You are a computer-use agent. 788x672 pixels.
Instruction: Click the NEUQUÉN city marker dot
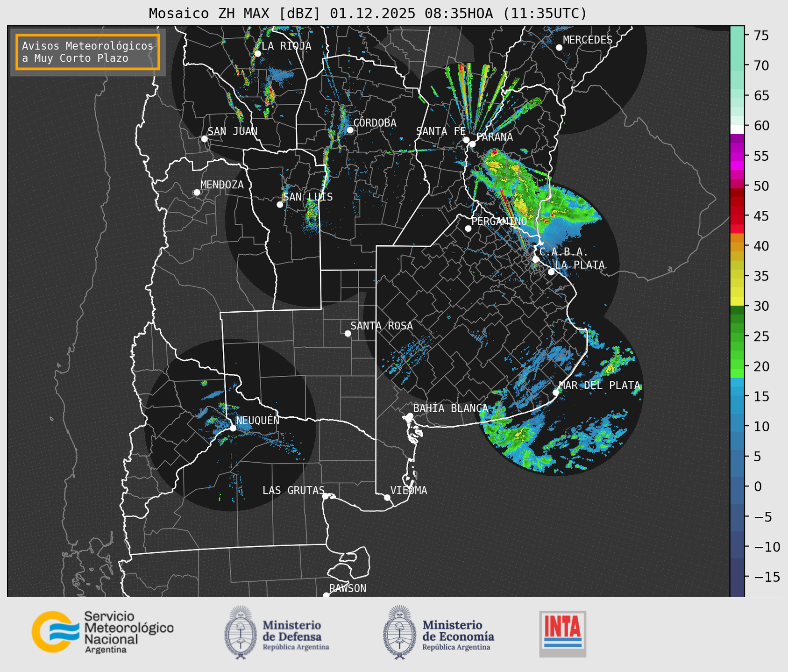(233, 428)
